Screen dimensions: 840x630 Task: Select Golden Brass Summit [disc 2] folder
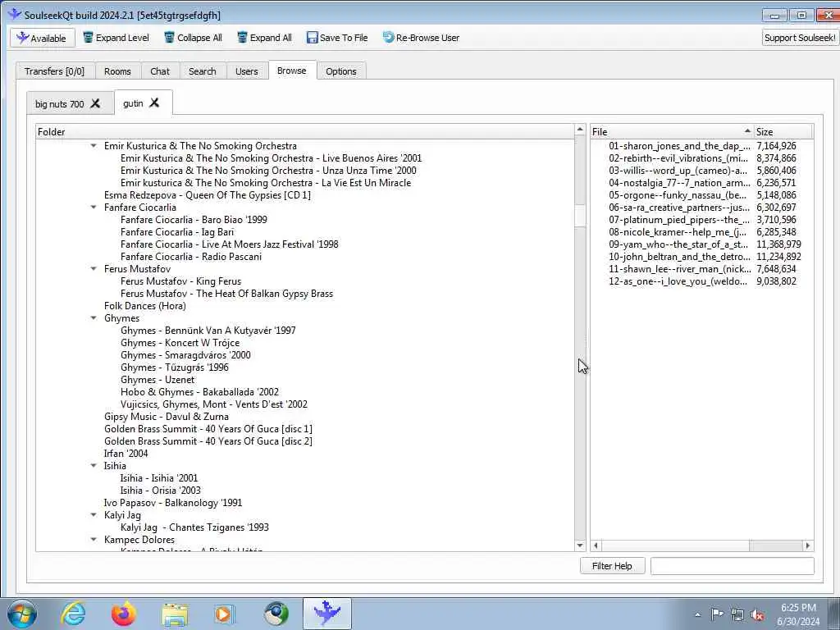pos(208,441)
